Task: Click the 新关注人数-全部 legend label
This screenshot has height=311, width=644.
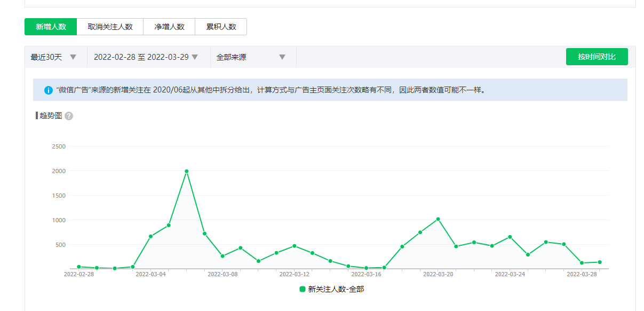Action: click(336, 289)
